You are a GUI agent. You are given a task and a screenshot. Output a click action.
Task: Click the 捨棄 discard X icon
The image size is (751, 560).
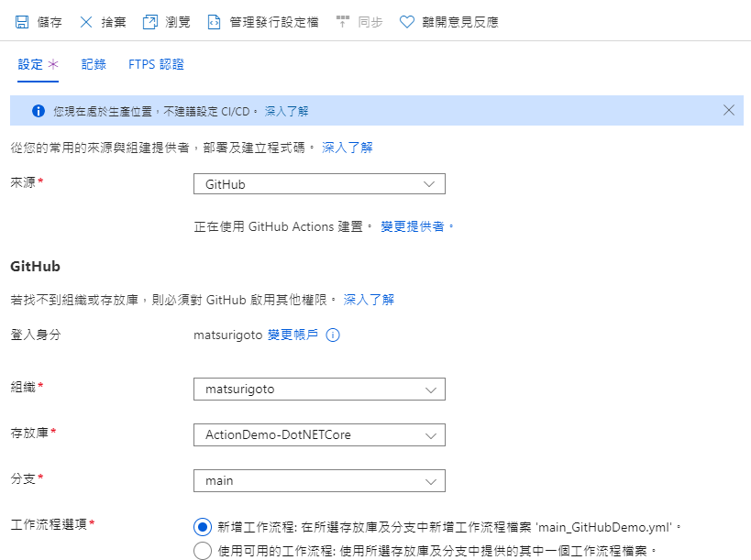[x=86, y=22]
